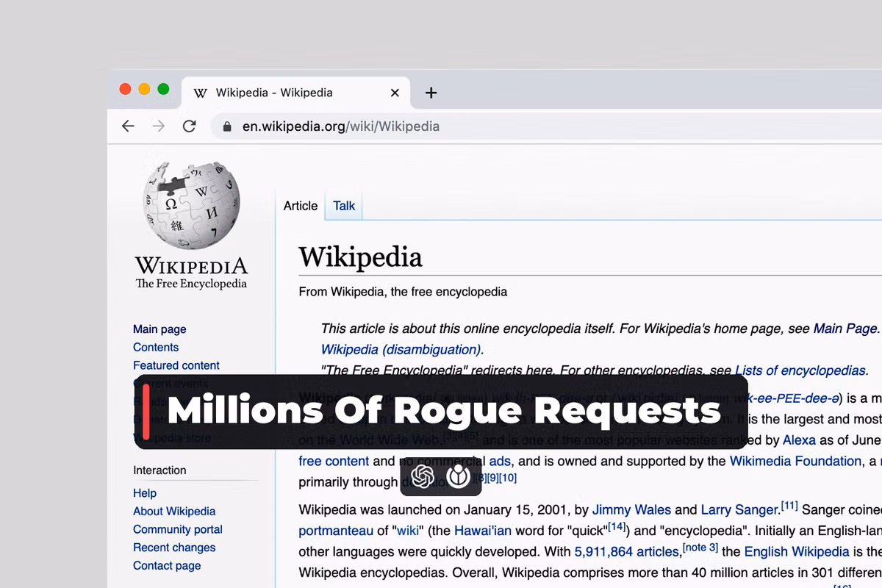Viewport: 882px width, 588px height.
Task: Open Main page in sidebar
Action: click(159, 329)
